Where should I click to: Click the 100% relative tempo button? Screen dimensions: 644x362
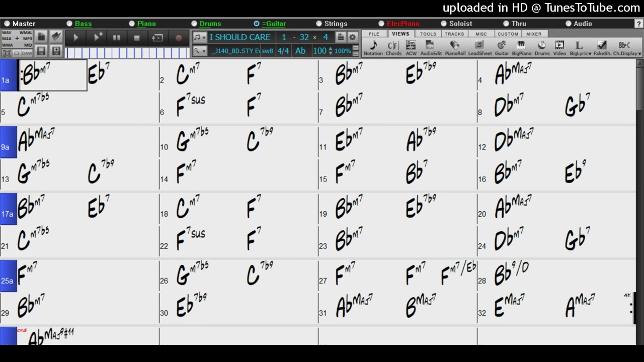pyautogui.click(x=343, y=51)
